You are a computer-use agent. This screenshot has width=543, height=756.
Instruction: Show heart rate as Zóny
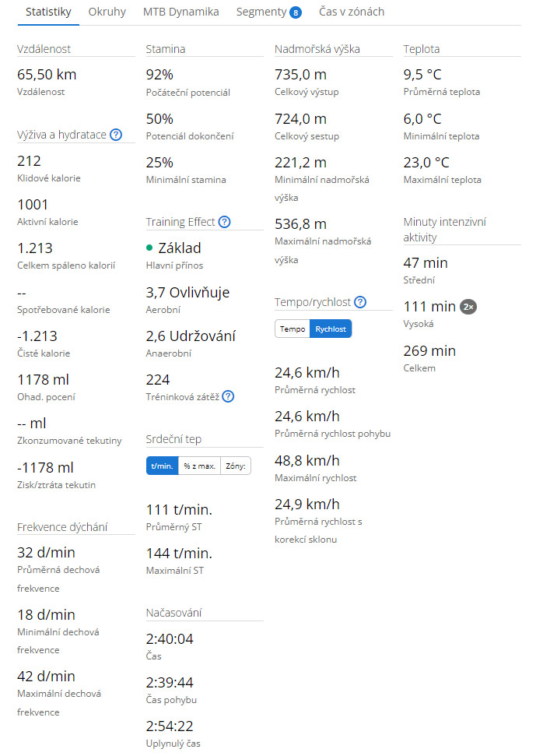pyautogui.click(x=236, y=466)
